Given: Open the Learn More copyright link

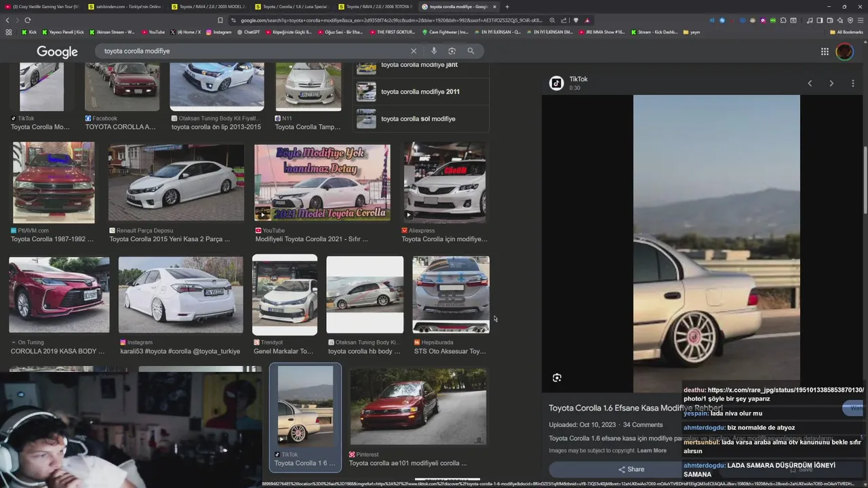Looking at the screenshot, I should 652,451.
